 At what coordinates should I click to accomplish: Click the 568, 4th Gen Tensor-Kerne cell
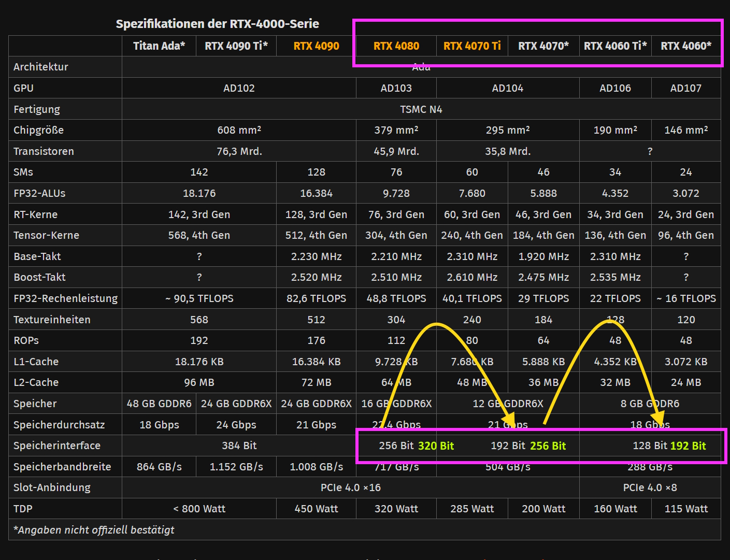(x=199, y=235)
